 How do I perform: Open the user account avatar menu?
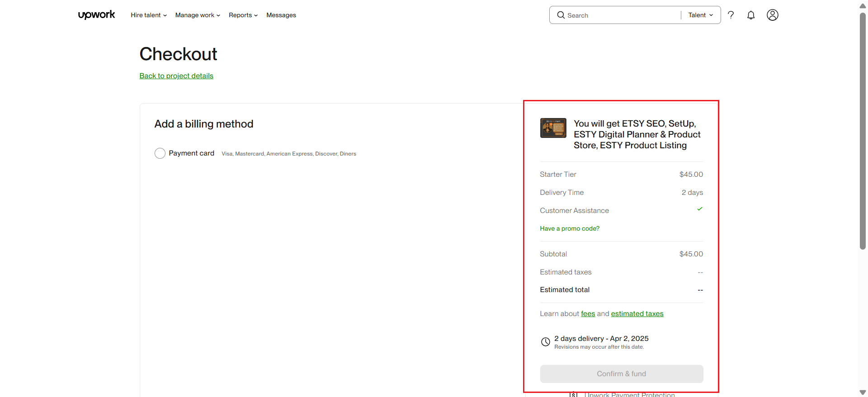(773, 15)
